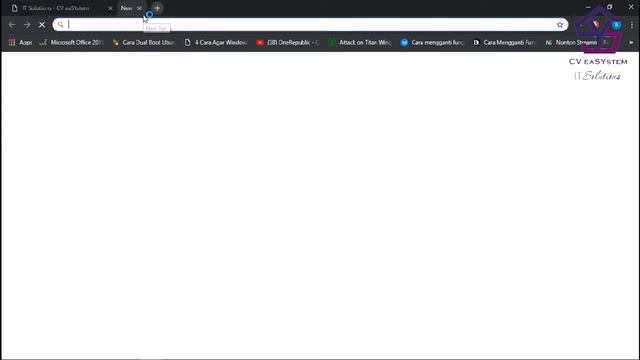Go forward with the forward arrow
Screen dimensions: 640x360
pyautogui.click(x=27, y=25)
